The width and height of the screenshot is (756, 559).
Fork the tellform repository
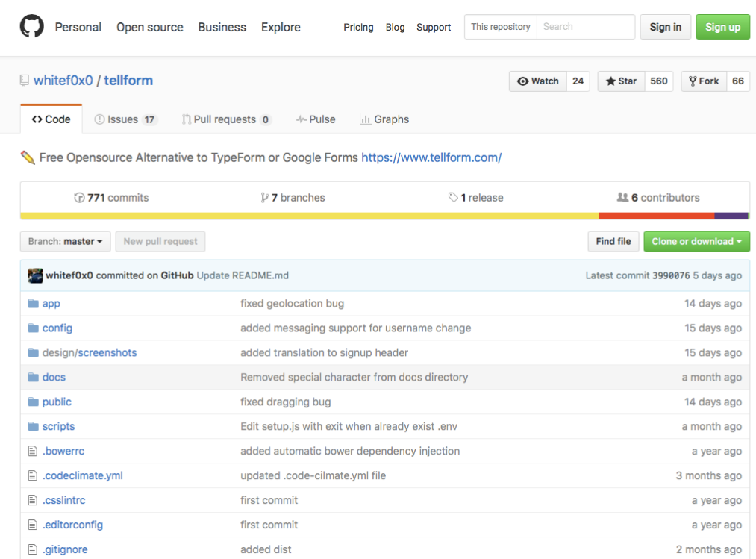(x=704, y=81)
